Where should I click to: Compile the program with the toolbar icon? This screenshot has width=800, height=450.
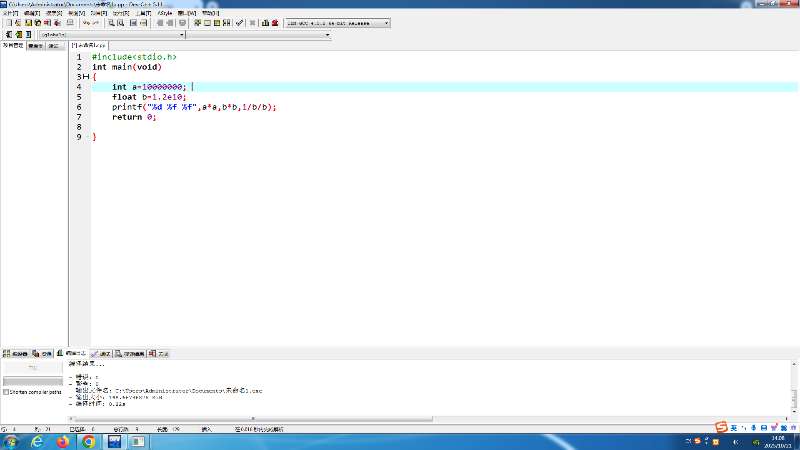(197, 23)
